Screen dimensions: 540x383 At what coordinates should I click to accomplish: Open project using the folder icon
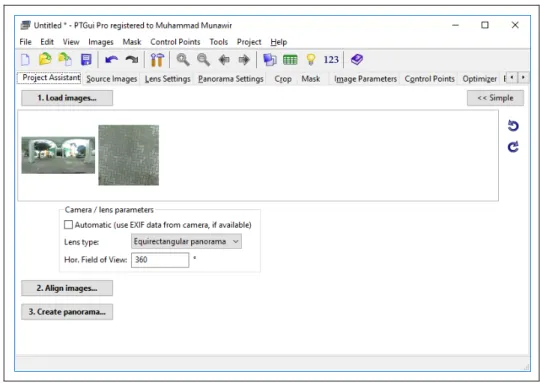[45, 60]
